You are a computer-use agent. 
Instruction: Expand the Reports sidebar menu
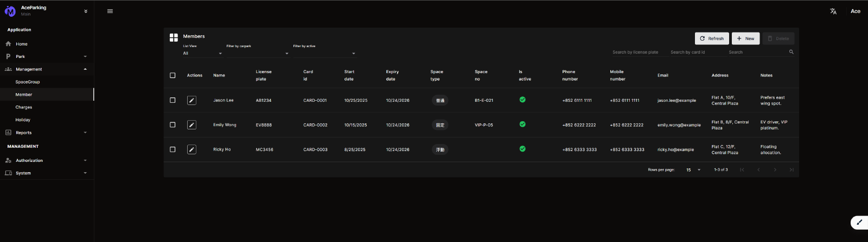[x=46, y=133]
